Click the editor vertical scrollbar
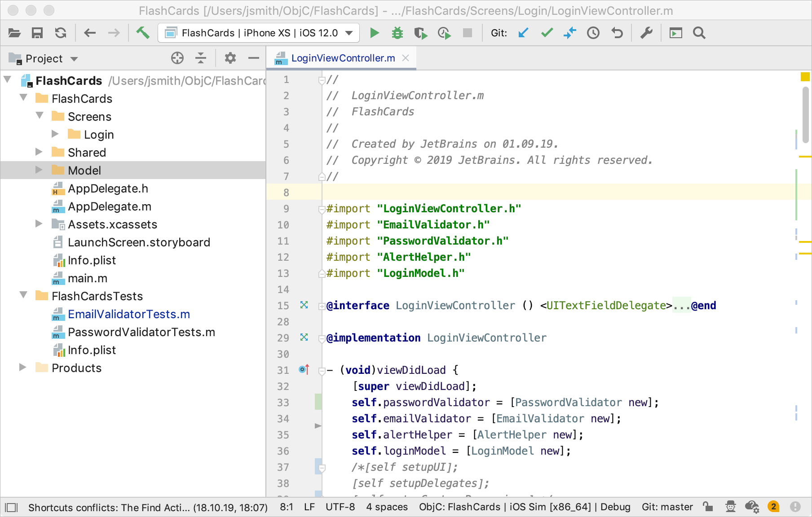812x517 pixels. click(806, 115)
